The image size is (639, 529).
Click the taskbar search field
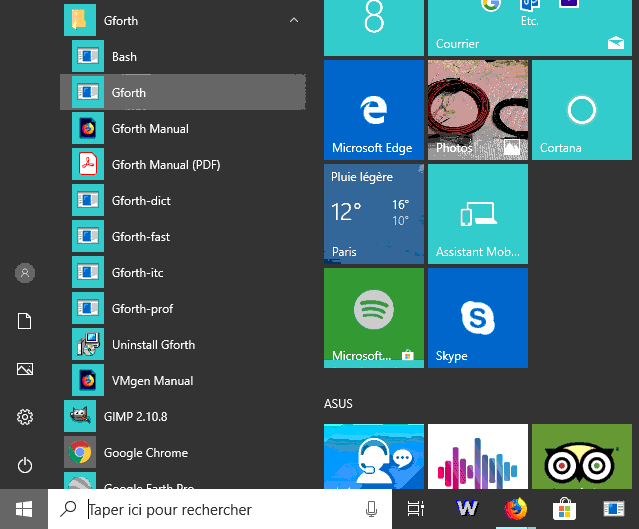click(220, 509)
